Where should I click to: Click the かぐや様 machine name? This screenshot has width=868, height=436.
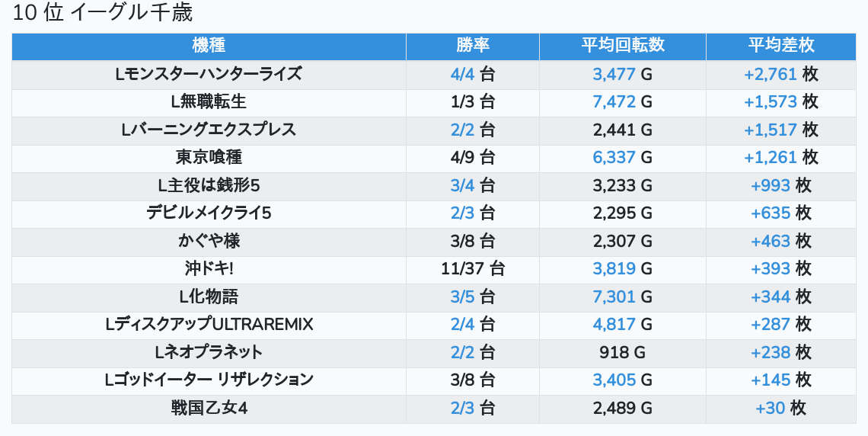tap(209, 241)
